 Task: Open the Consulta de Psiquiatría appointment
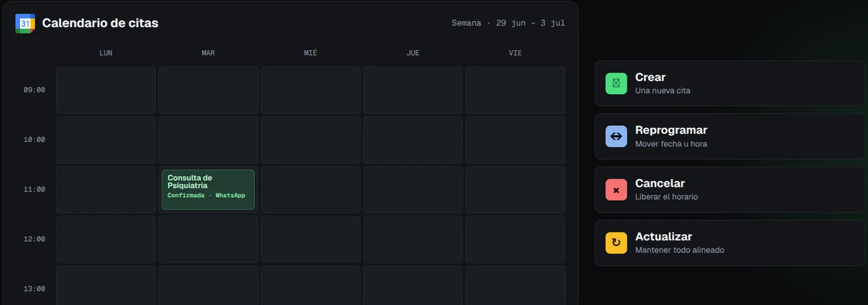point(208,190)
